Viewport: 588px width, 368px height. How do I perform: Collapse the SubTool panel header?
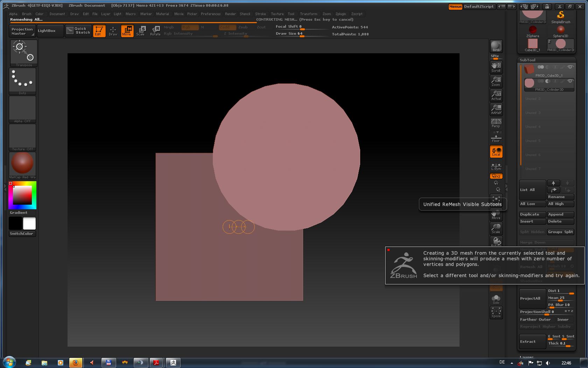point(527,60)
